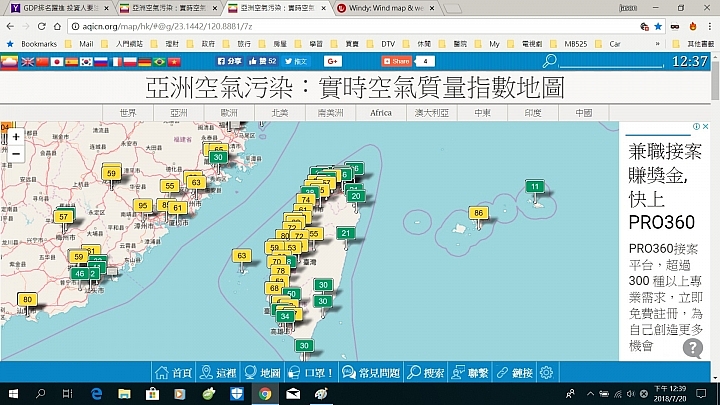Tweet this page via Twitter button

click(x=295, y=61)
